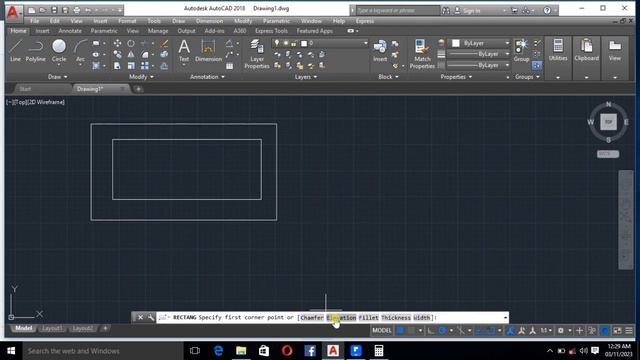
Task: Click the Mirror tool icon
Action: click(x=131, y=54)
